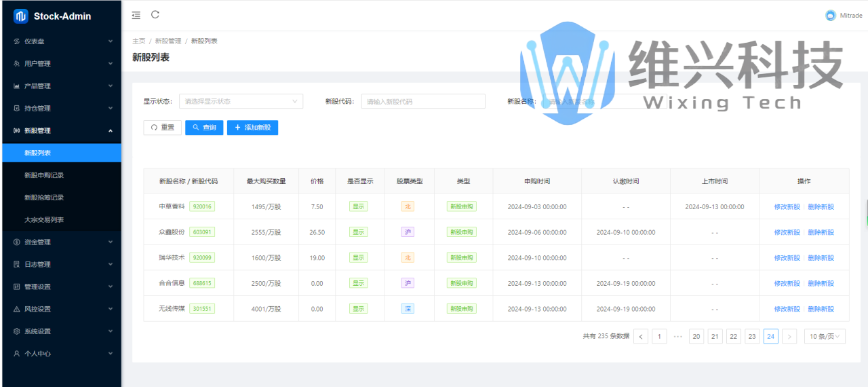Click the 显示 tag in 众鑫股份 row
Viewport: 868px width, 387px height.
pos(359,232)
